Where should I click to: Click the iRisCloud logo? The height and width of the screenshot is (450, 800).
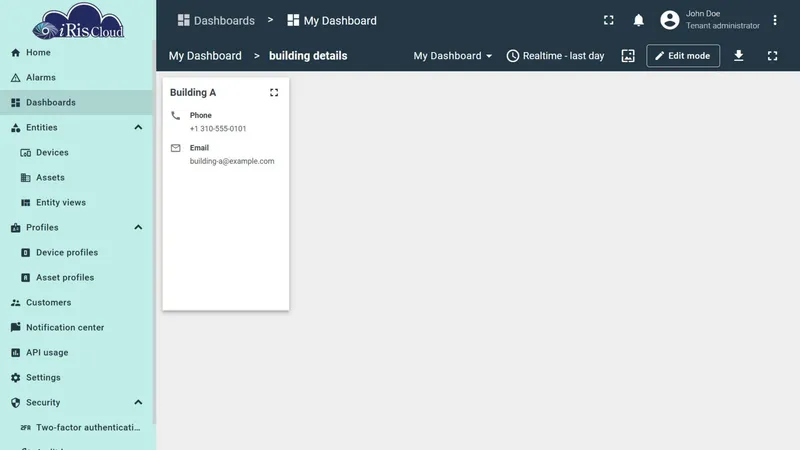[x=78, y=21]
